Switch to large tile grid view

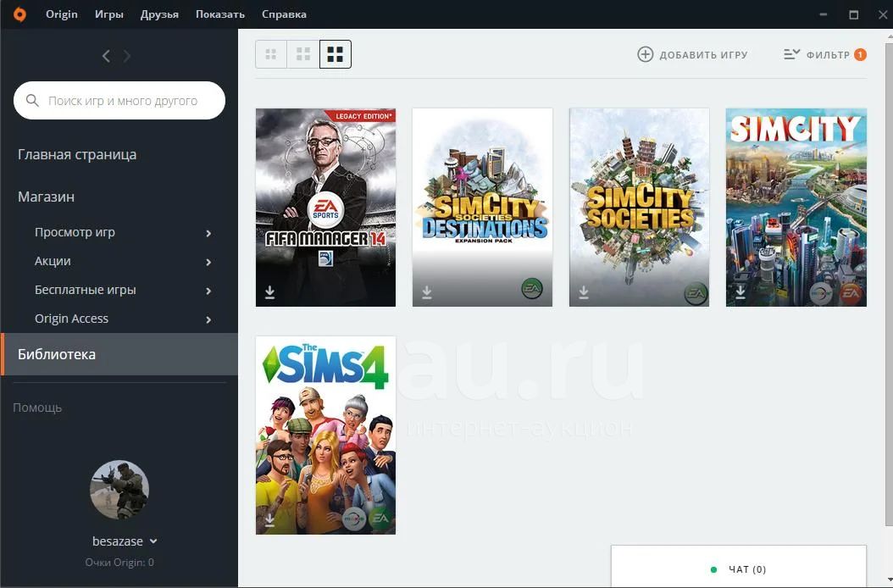(336, 54)
